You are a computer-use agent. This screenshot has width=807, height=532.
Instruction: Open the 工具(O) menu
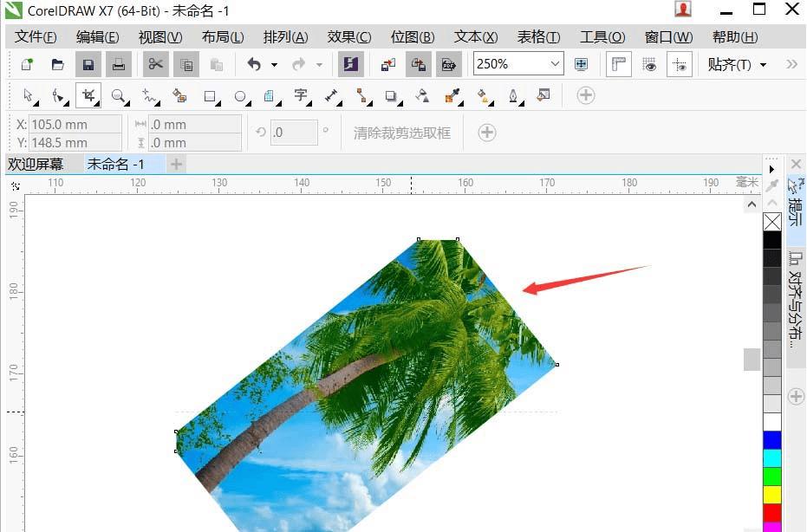[x=602, y=37]
